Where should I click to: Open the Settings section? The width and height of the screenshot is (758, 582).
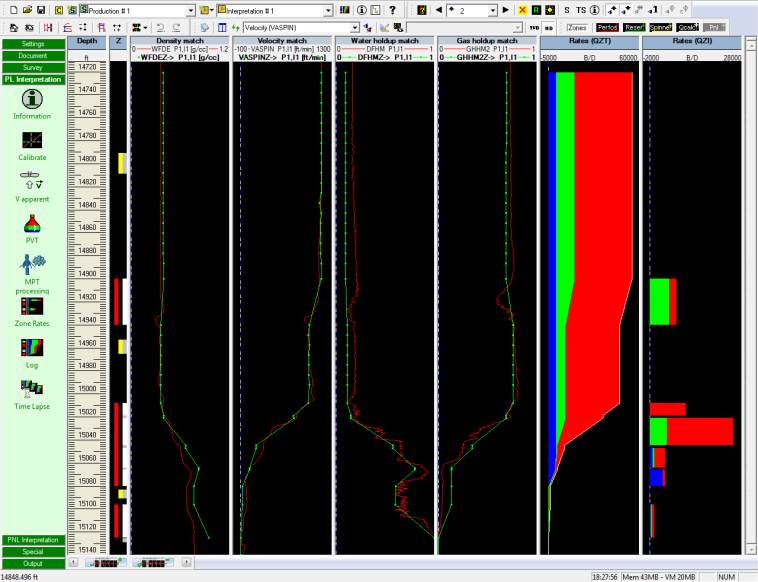pos(33,44)
